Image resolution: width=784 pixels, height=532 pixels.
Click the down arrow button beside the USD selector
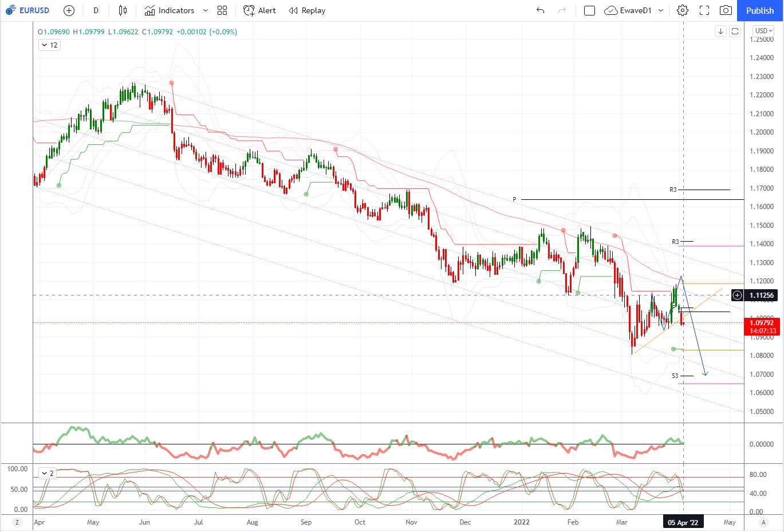coord(720,31)
